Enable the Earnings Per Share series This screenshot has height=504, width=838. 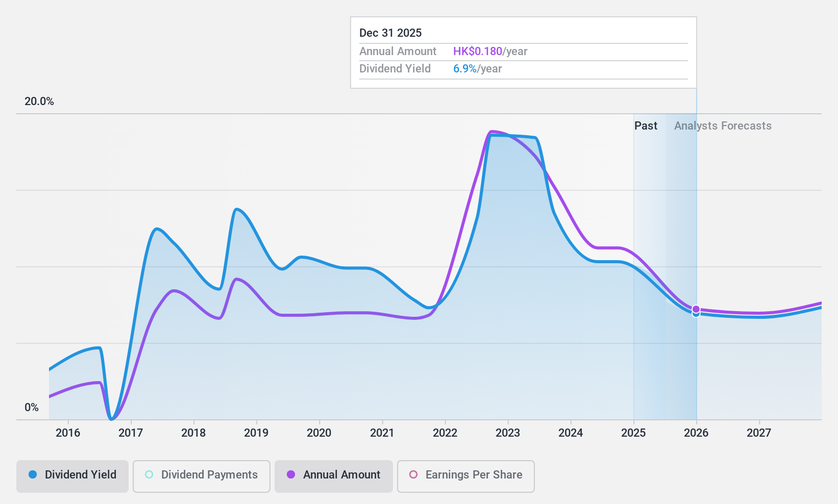[x=466, y=476]
